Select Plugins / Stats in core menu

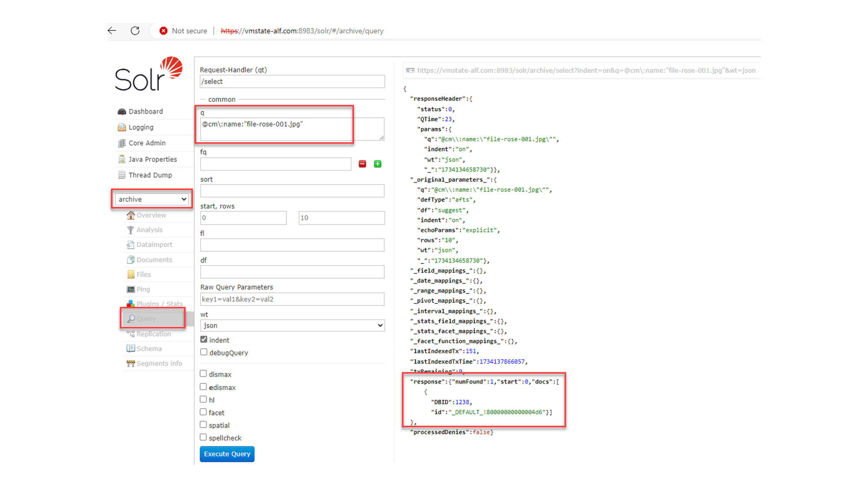(x=160, y=304)
